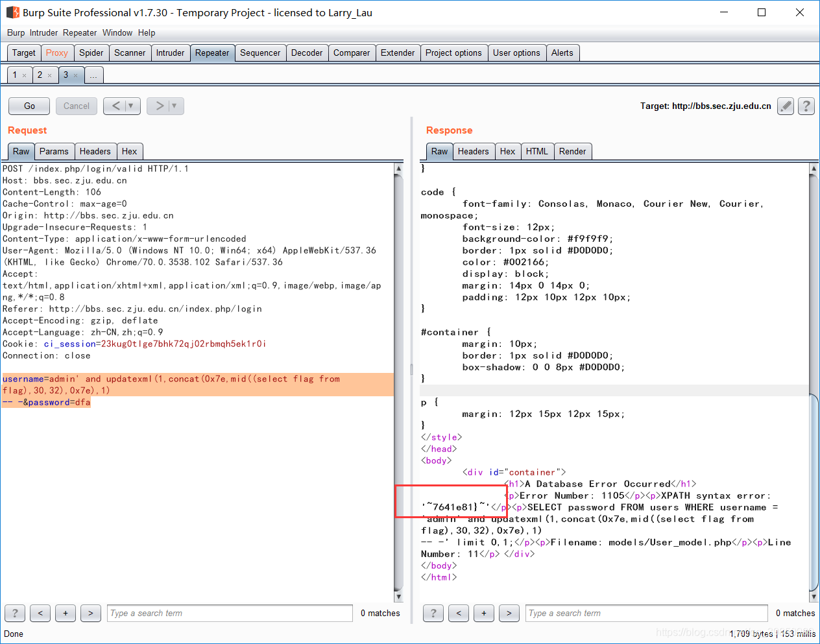The image size is (820, 644).
Task: Show response Render view
Action: tap(573, 152)
